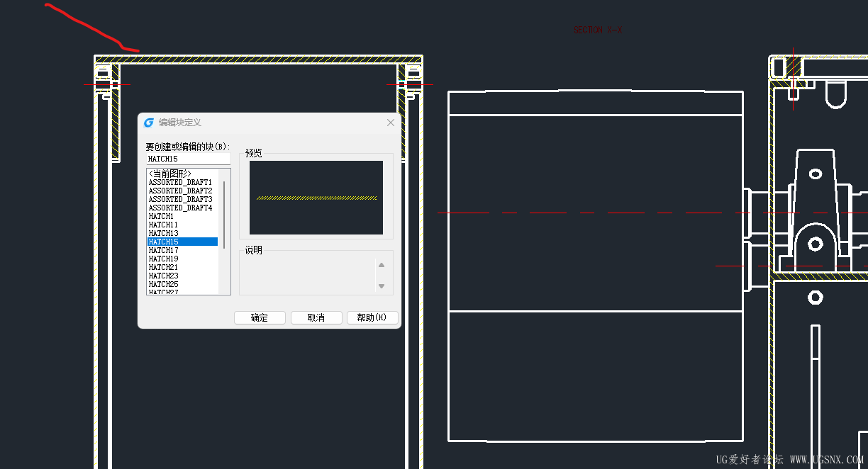Click the hatch preview thumbnail
Viewport: 868px width, 469px height.
pyautogui.click(x=316, y=198)
